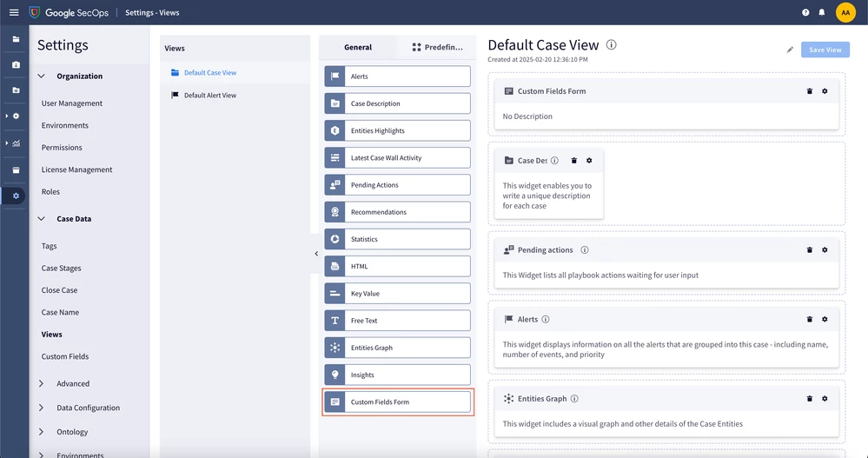Open settings gear of Pending actions widget

825,249
